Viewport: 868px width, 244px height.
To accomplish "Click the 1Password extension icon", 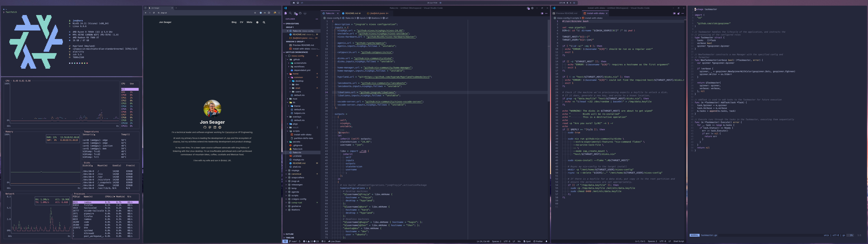I will click(261, 13).
